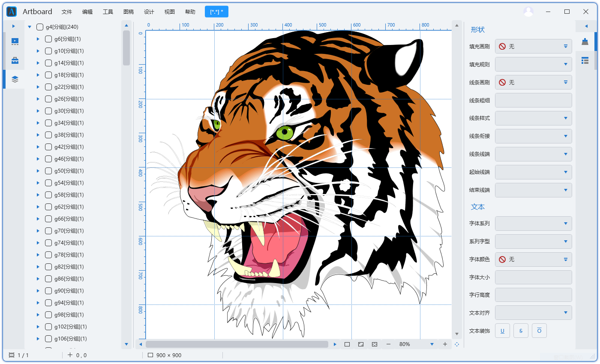Open the 线条样式 dropdown
This screenshot has width=600, height=364.
(x=533, y=118)
